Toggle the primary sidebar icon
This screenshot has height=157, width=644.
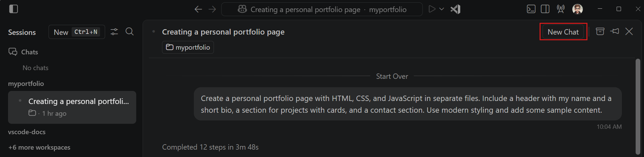tap(13, 9)
